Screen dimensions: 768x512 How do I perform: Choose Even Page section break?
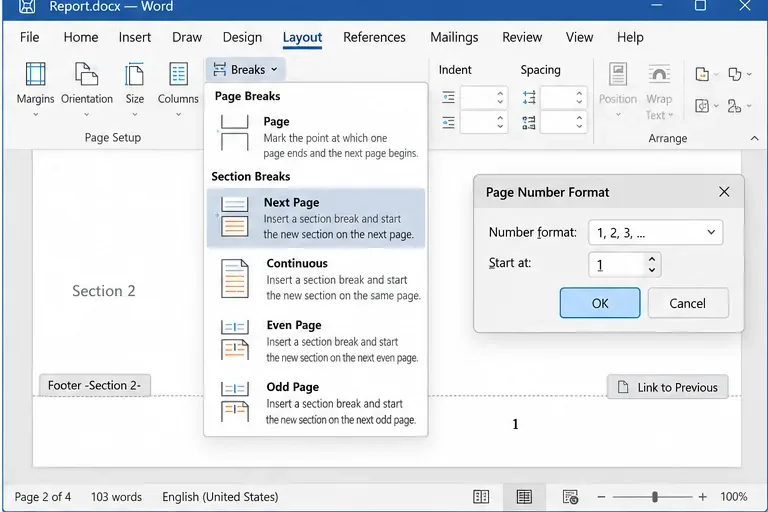[316, 341]
